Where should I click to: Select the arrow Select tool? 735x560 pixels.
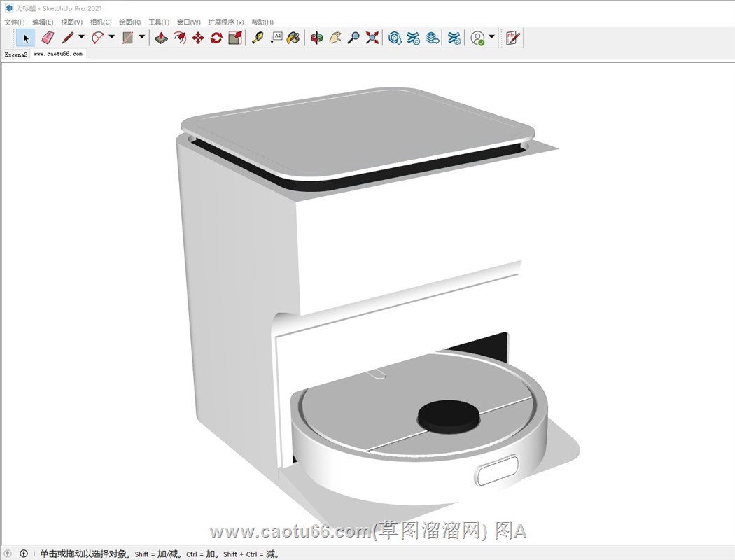tap(26, 38)
